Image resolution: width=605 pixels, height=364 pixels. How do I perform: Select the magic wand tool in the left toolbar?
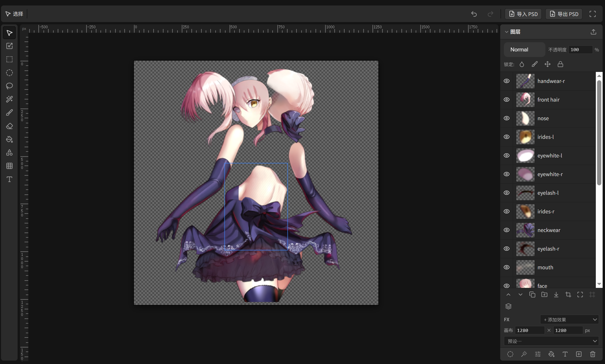[x=9, y=99]
